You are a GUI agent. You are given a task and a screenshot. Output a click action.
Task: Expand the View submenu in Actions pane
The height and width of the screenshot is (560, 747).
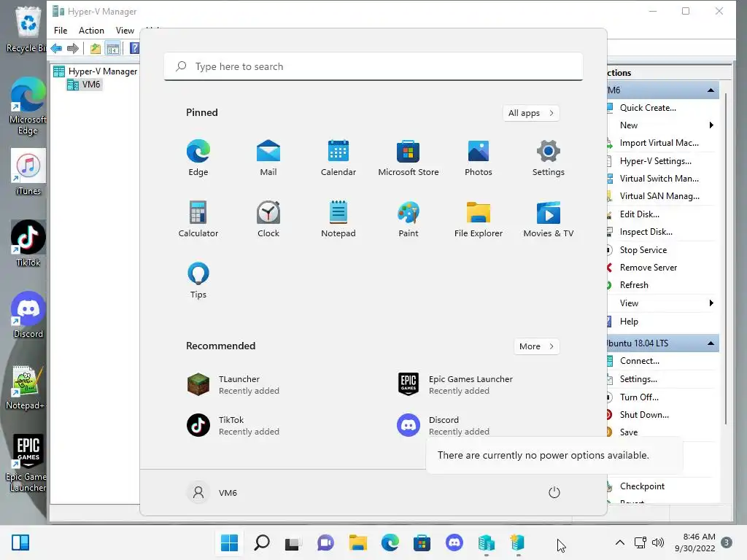pos(711,303)
